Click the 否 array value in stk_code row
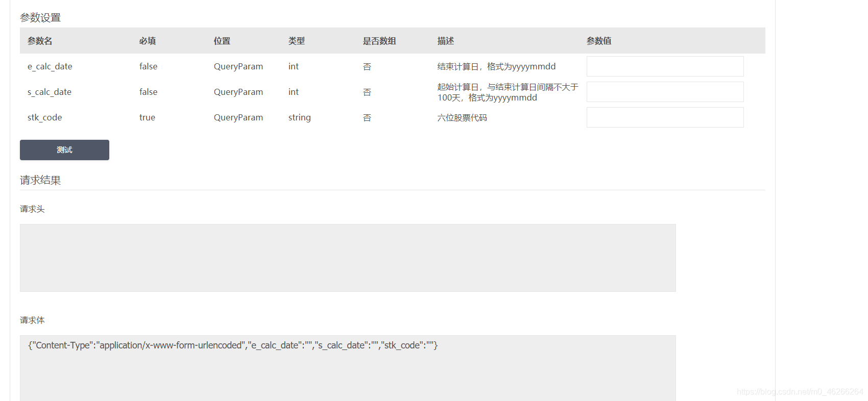Viewport: 868px width, 401px height. click(x=367, y=117)
